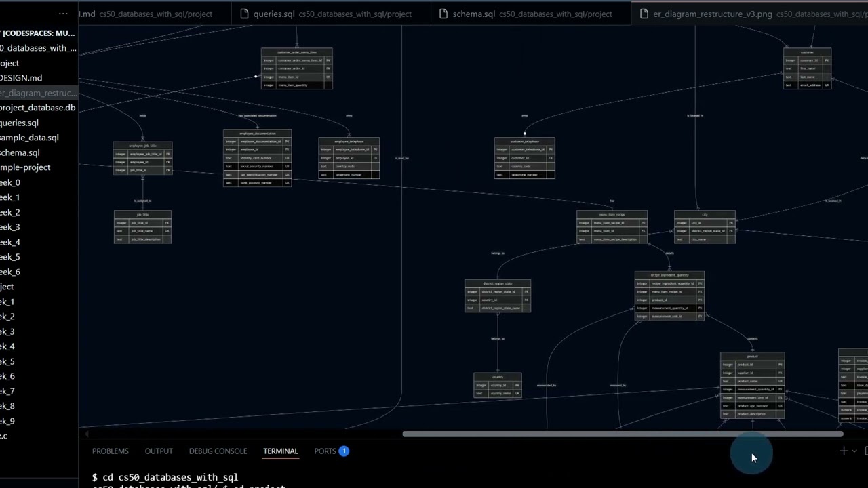This screenshot has height=488, width=868.
Task: Open the Explorer more actions ellipsis
Action: coord(63,14)
